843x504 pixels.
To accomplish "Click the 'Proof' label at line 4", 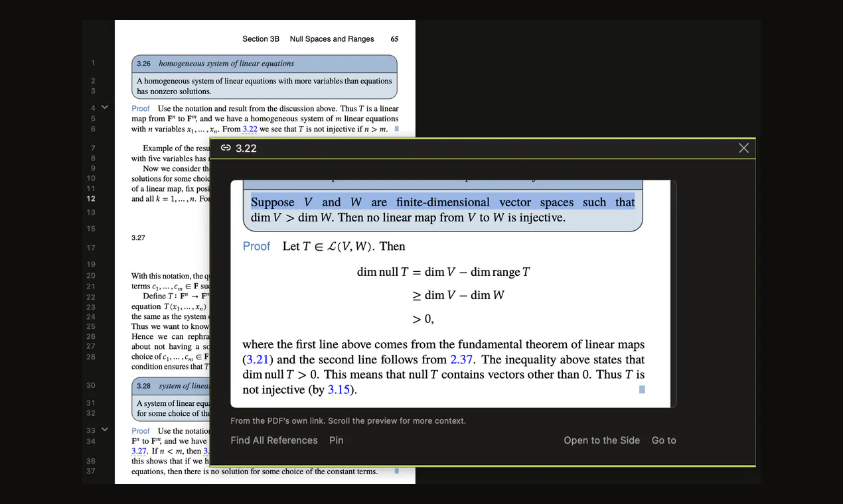I will 141,109.
